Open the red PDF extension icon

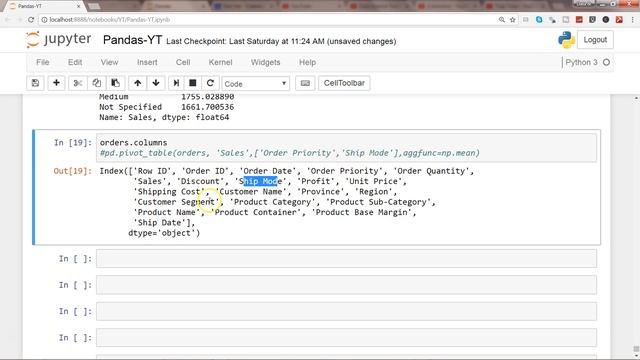(619, 20)
